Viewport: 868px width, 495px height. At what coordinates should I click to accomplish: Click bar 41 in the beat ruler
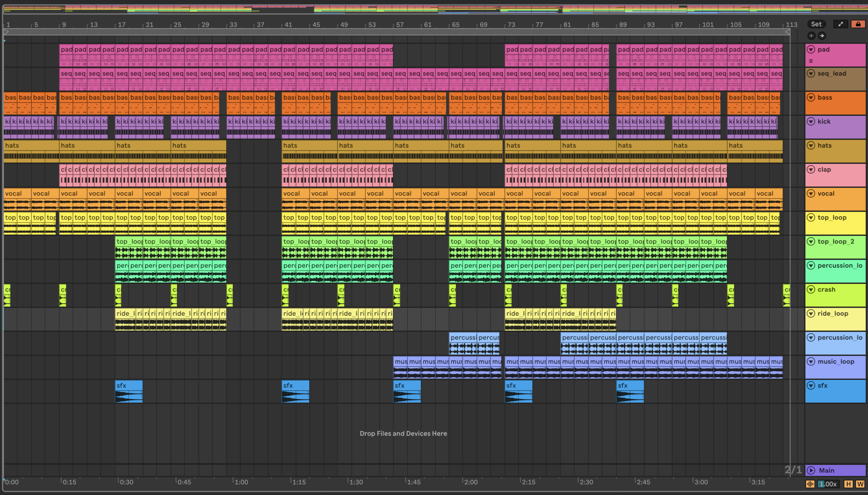click(x=288, y=25)
